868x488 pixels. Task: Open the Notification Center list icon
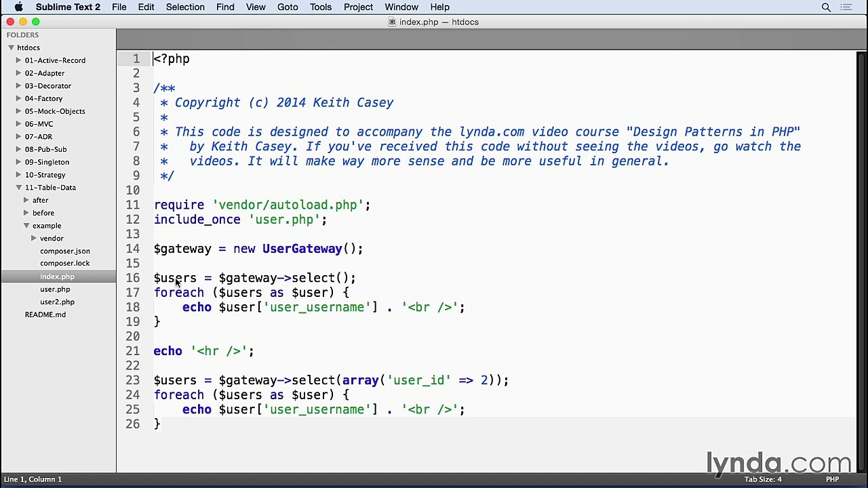846,7
